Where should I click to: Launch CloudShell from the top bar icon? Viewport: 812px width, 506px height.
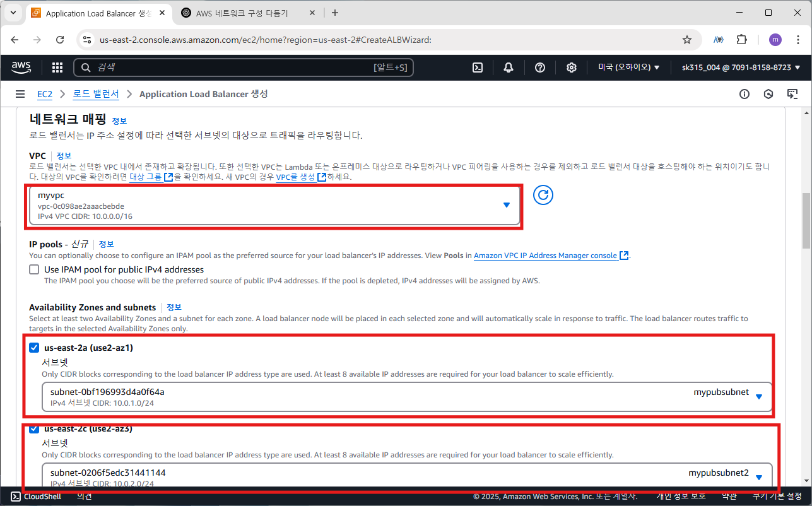[478, 68]
